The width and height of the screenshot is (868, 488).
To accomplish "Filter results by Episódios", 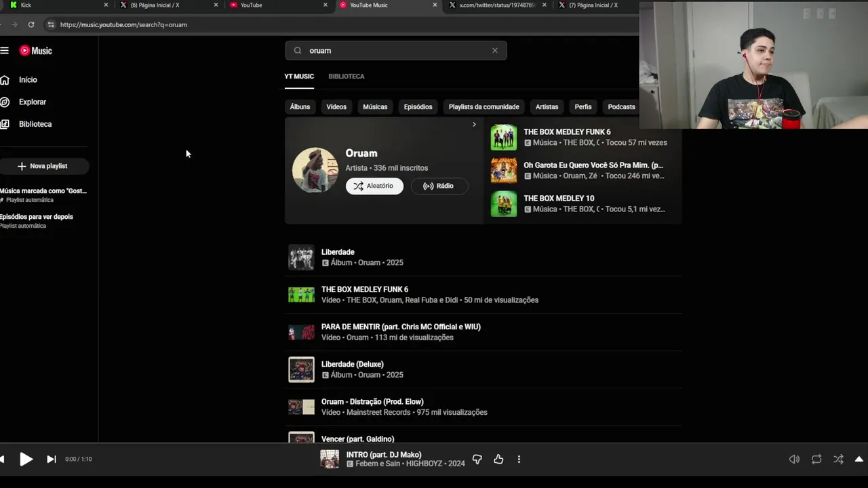I will pyautogui.click(x=418, y=107).
